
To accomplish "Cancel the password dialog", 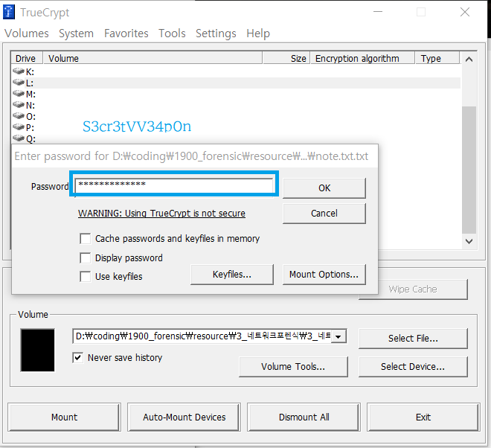I will click(x=324, y=214).
